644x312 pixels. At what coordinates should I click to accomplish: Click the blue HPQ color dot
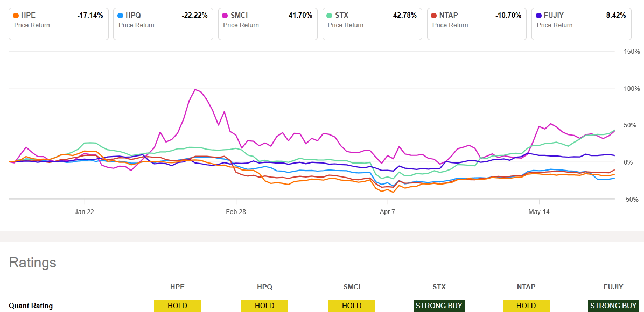coord(121,16)
